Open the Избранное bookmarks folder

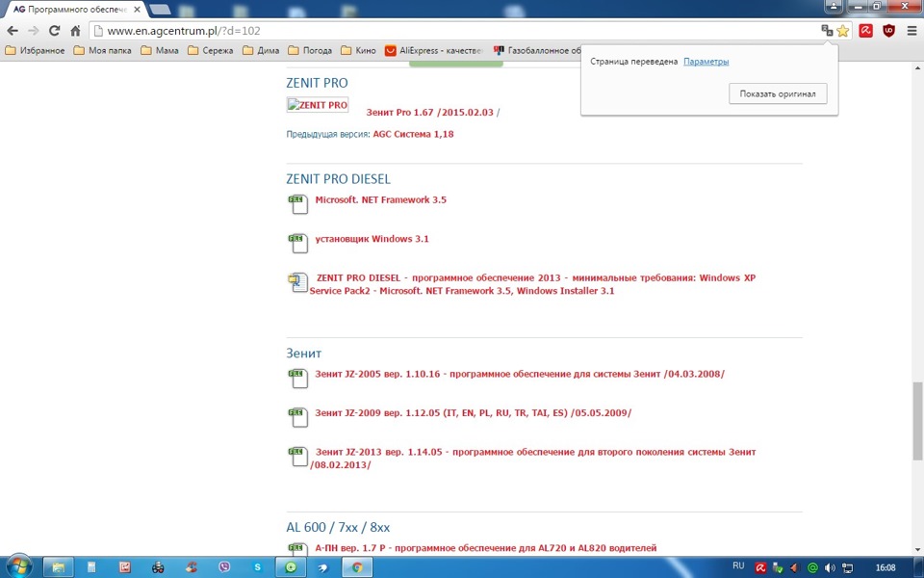click(x=35, y=51)
